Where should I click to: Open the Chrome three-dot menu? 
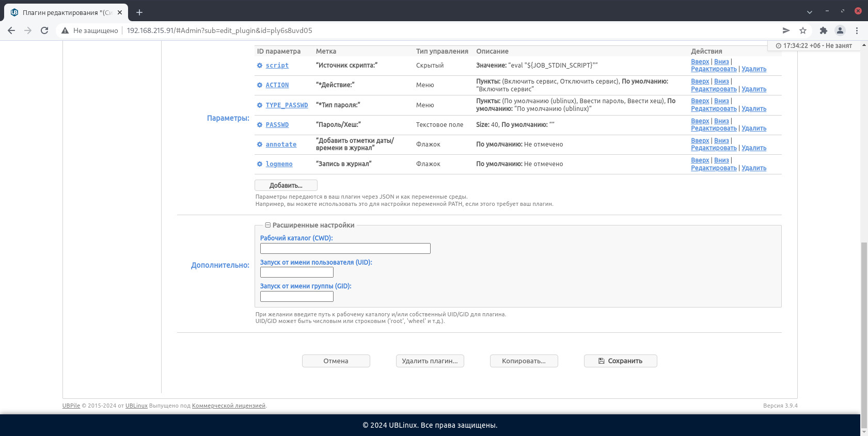[857, 30]
